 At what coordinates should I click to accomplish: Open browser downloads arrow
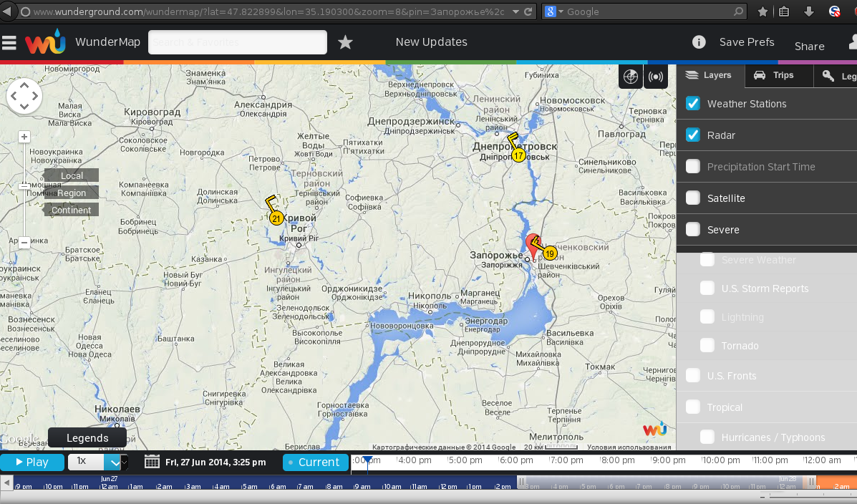pyautogui.click(x=808, y=11)
